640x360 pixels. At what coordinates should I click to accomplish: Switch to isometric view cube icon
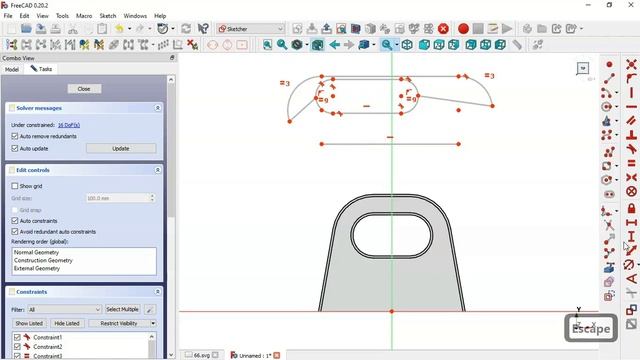pyautogui.click(x=407, y=45)
